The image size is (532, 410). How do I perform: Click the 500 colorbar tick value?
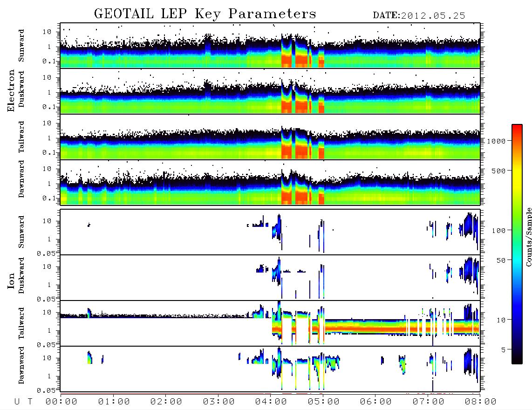pyautogui.click(x=499, y=171)
